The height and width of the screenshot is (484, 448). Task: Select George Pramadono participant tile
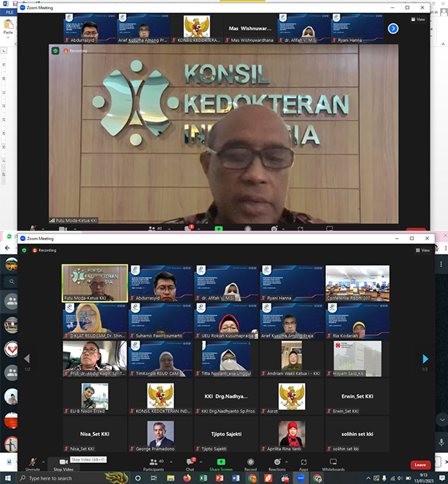tap(160, 434)
